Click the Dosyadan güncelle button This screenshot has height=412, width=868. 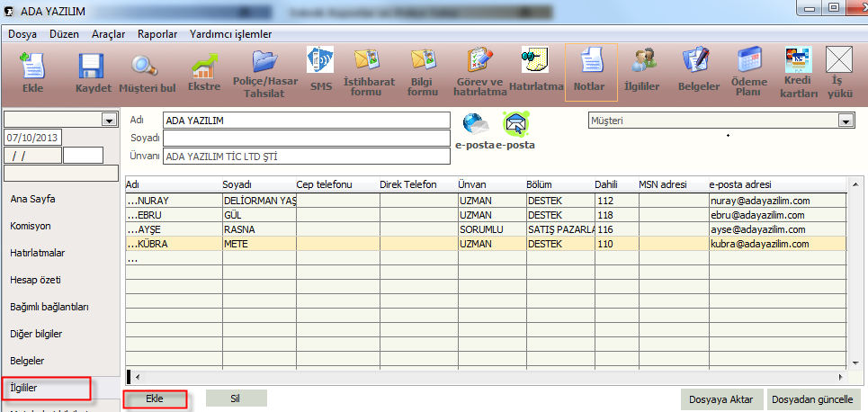(813, 399)
